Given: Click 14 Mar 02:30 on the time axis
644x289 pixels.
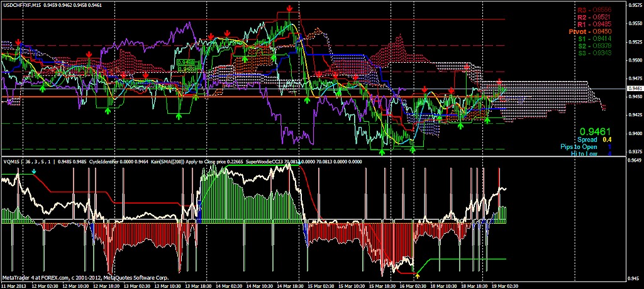Looking at the screenshot, I should coord(229,285).
